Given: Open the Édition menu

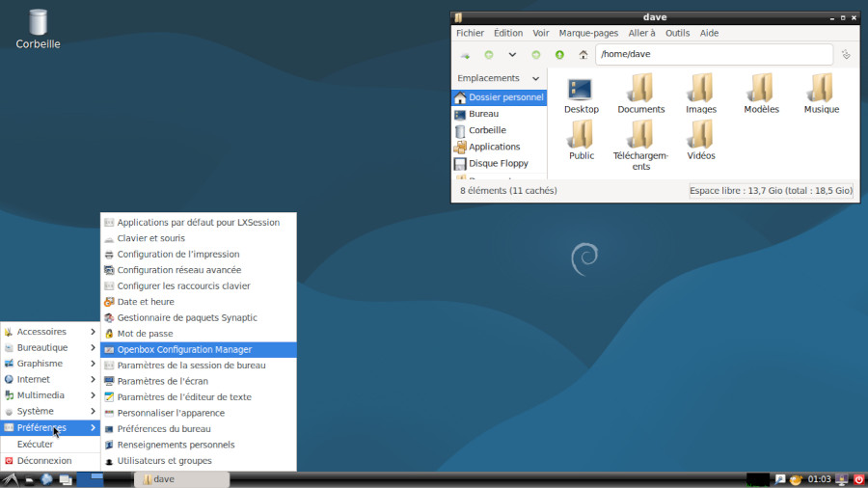Looking at the screenshot, I should pyautogui.click(x=508, y=33).
